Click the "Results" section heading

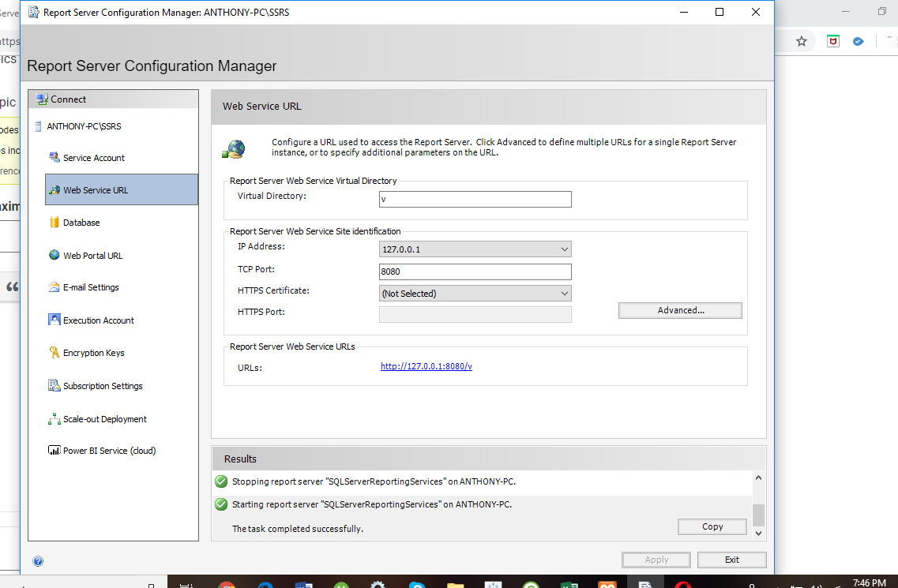240,459
